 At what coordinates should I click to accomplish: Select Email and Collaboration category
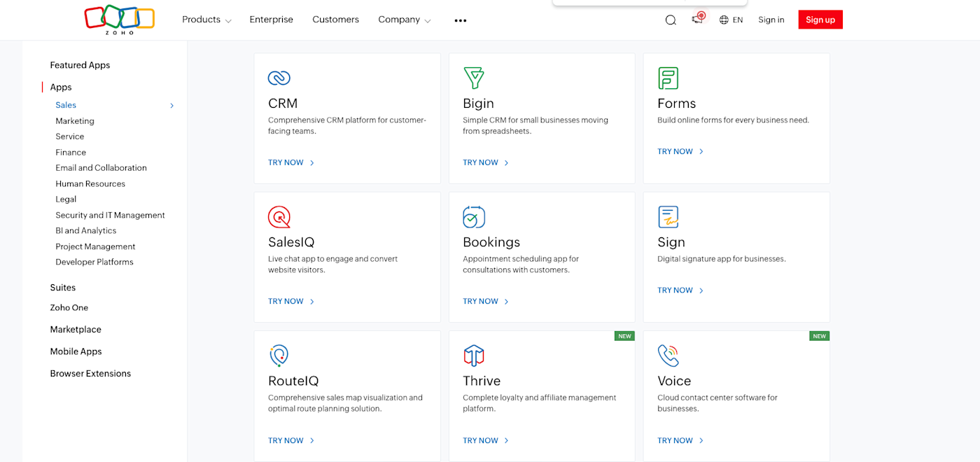(101, 168)
